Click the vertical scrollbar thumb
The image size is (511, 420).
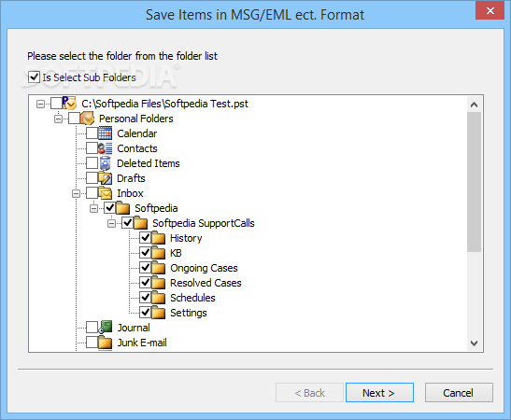coord(475,182)
